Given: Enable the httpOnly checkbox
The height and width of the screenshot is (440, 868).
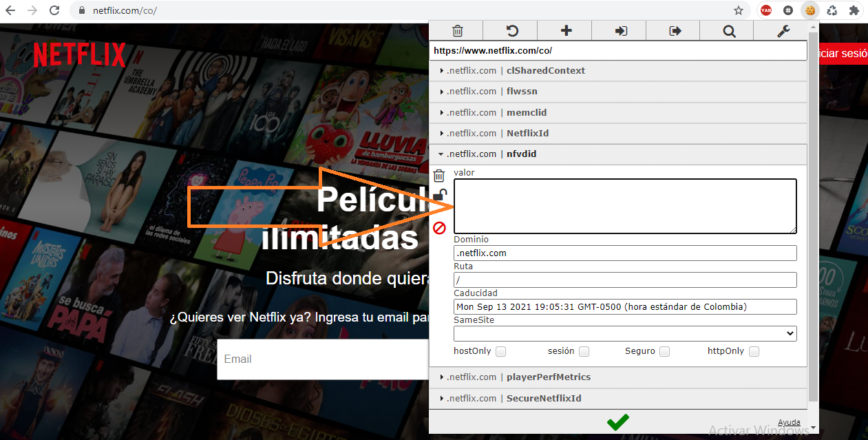Looking at the screenshot, I should [754, 351].
